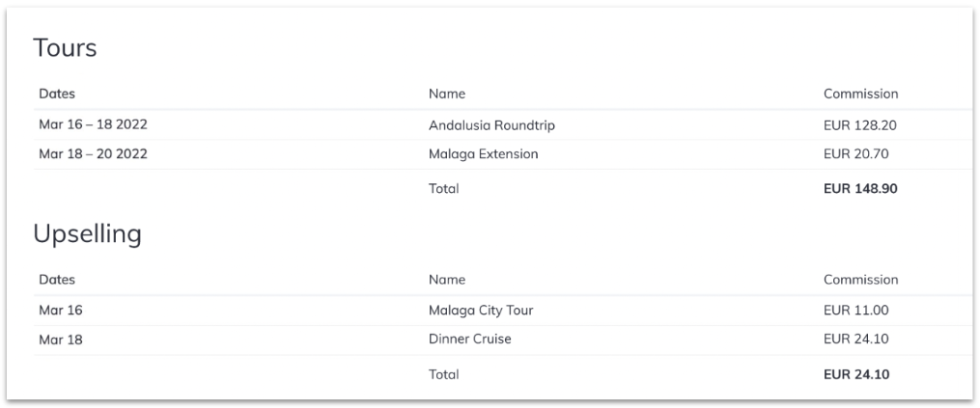Click Name column header in Upselling table
This screenshot has height=408, width=980.
pyautogui.click(x=447, y=280)
